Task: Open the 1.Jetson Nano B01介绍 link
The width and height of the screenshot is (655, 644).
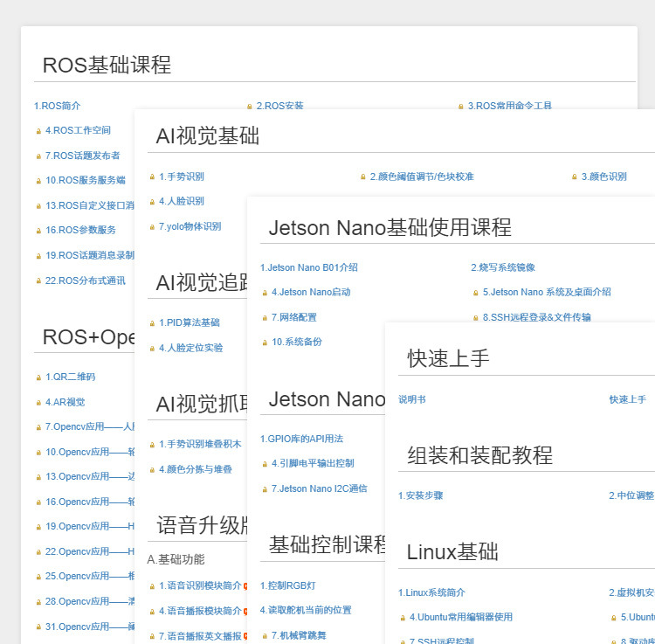Action: click(308, 267)
